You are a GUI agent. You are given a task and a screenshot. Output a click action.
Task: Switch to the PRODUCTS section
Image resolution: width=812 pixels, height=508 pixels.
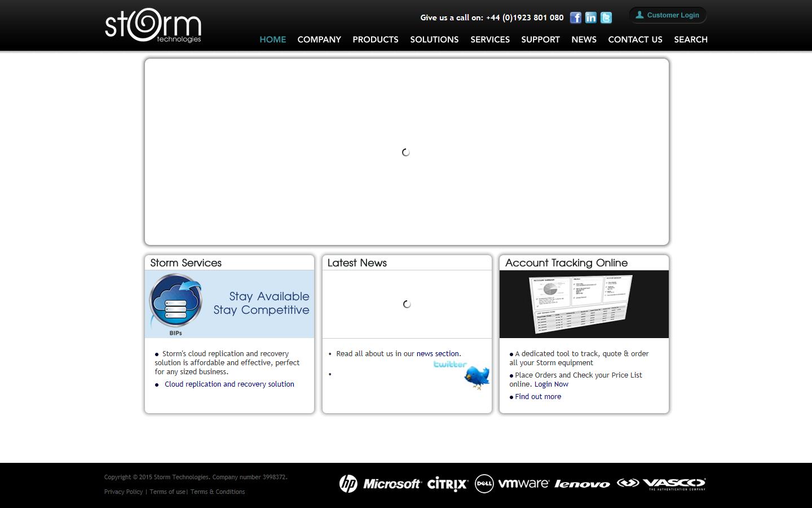tap(376, 40)
